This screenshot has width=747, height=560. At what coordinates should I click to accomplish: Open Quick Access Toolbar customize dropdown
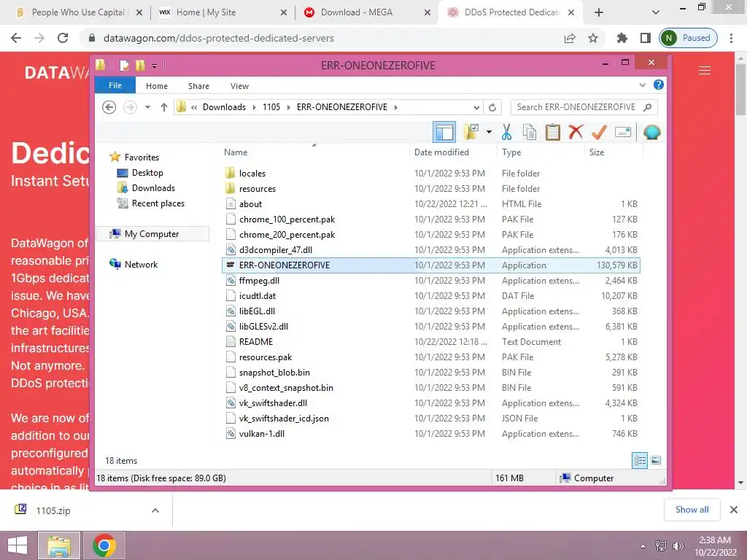(x=155, y=66)
